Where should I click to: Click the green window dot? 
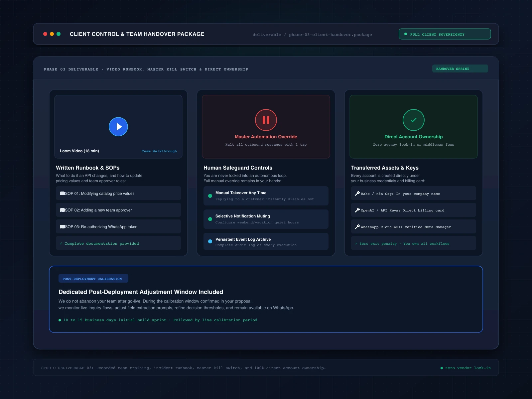[59, 34]
